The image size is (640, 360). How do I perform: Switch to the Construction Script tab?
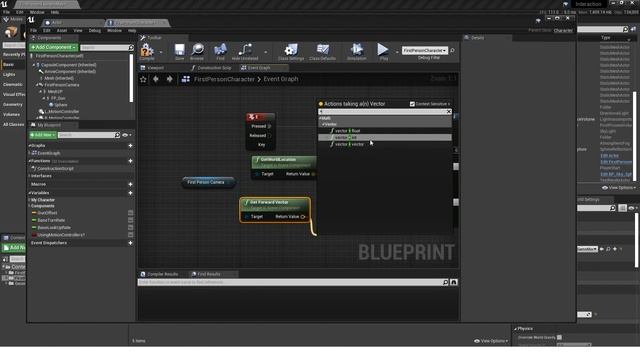(211, 68)
